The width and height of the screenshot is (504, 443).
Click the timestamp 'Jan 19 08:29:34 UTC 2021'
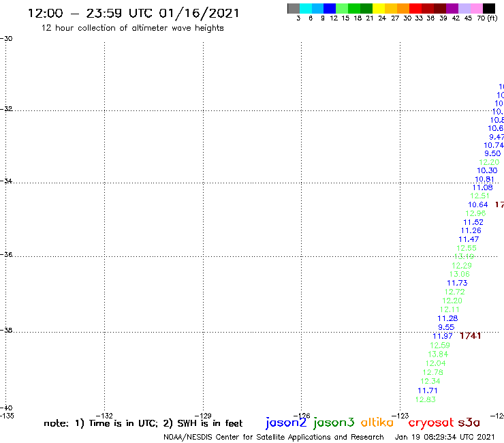[445, 437]
